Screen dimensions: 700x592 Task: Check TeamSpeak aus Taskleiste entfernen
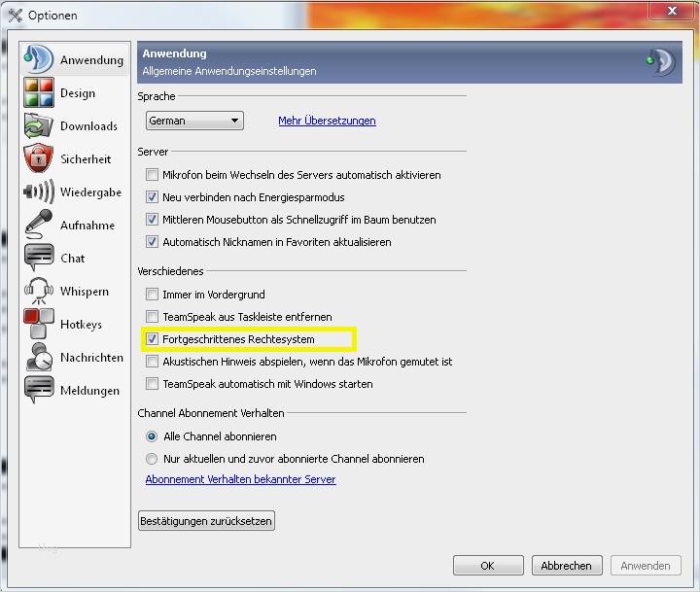click(152, 317)
